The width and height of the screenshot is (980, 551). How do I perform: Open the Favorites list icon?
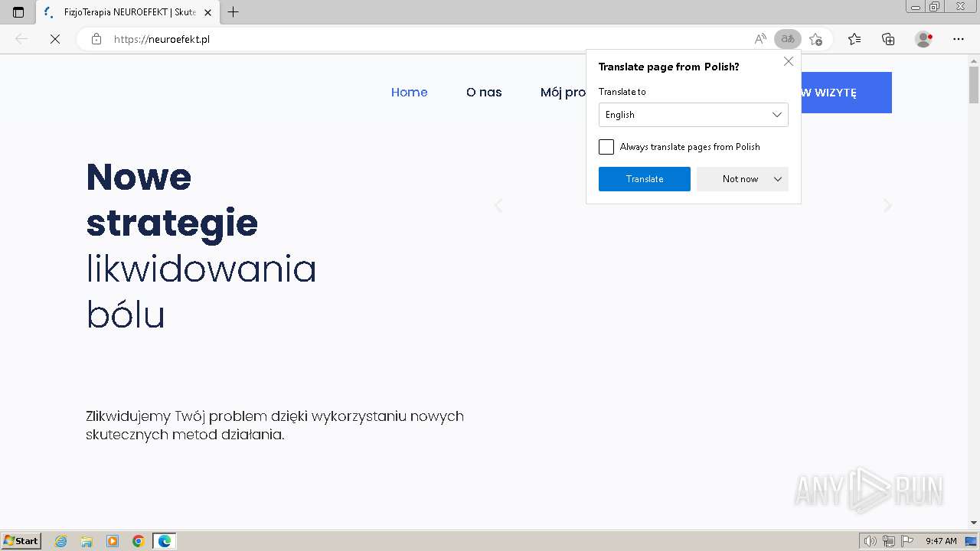point(854,39)
